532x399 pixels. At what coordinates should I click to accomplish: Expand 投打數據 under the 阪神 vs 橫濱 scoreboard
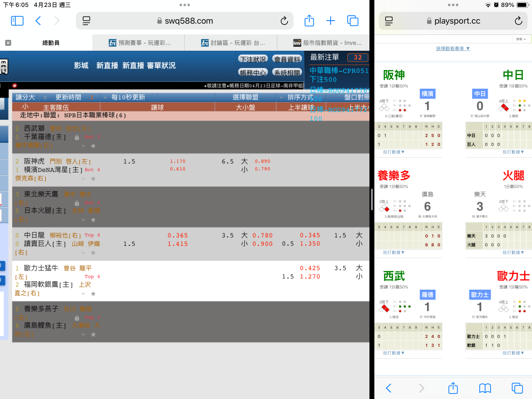(x=394, y=152)
